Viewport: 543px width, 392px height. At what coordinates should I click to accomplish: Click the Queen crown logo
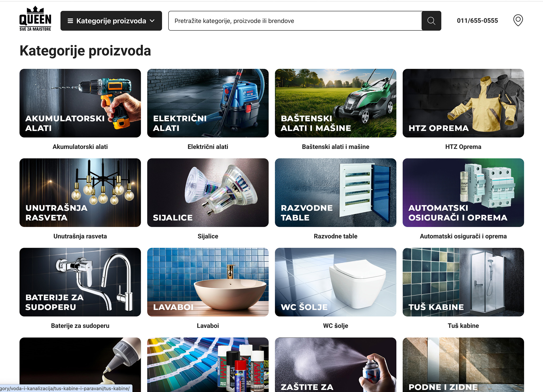pos(35,19)
